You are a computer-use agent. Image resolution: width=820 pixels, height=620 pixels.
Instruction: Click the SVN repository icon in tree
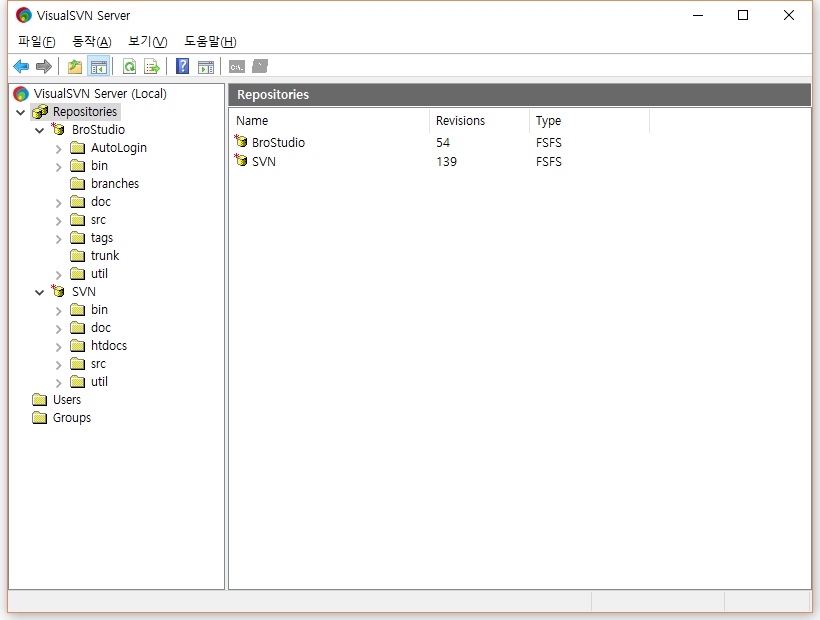(58, 291)
